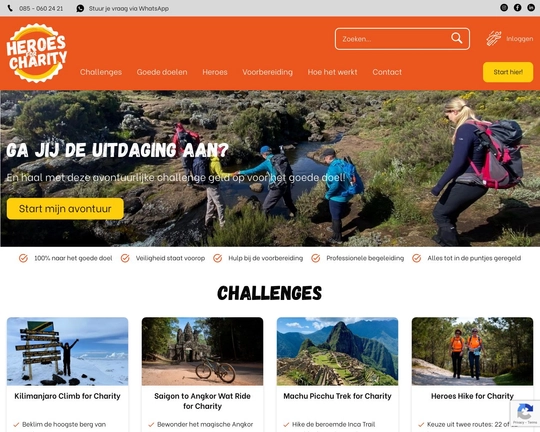Screen dimensions: 540x432
Task: Click the yellow Start hier! button
Action: coord(508,72)
